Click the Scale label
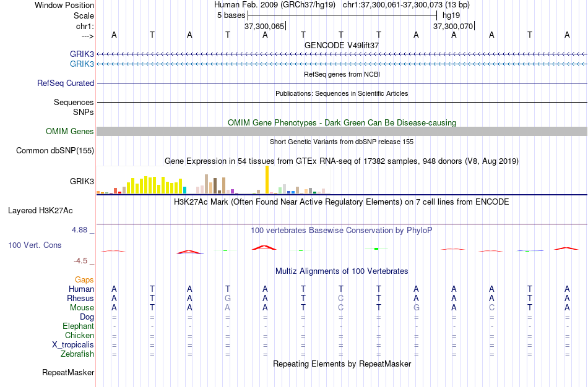 point(84,15)
